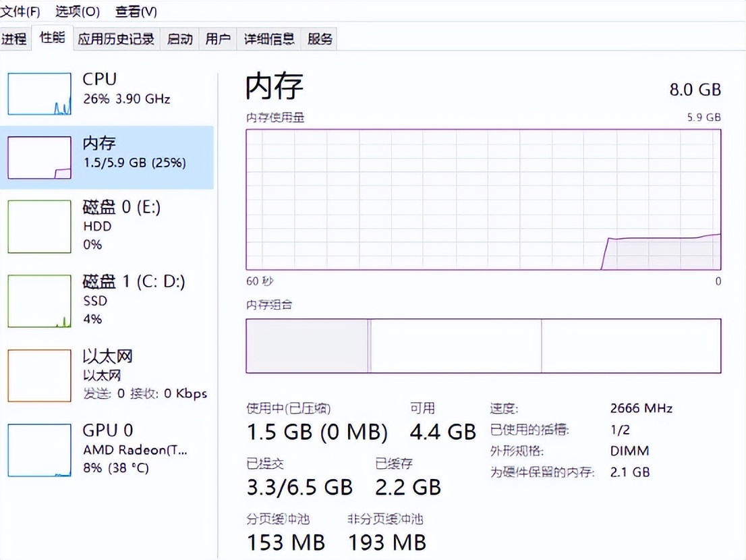This screenshot has height=560, width=746.
Task: Open the 查看(V) menu
Action: coord(136,11)
